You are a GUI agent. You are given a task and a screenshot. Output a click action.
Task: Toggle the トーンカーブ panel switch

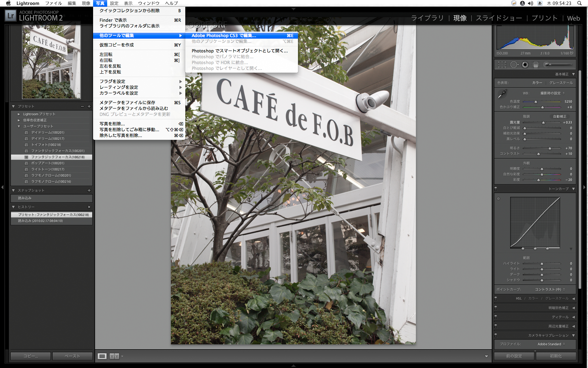[496, 189]
